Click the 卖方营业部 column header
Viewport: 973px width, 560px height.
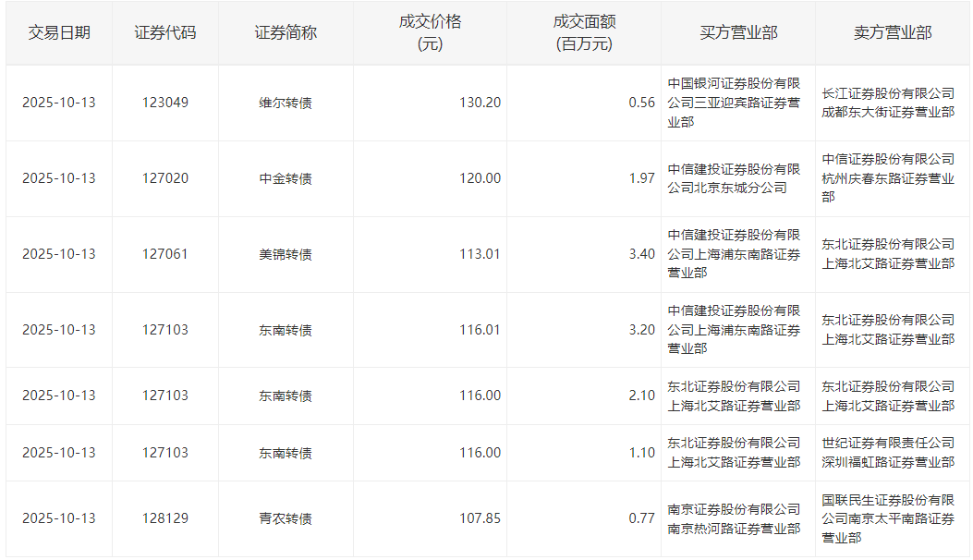[893, 33]
